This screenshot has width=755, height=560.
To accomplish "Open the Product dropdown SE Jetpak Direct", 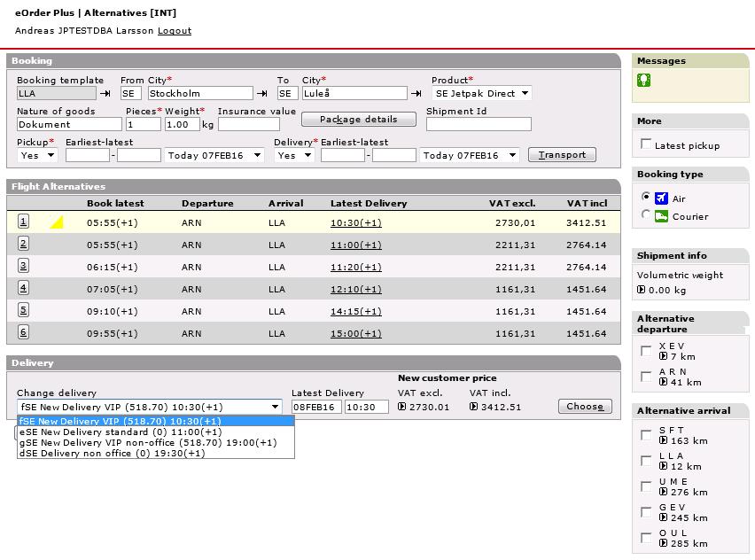I will click(x=481, y=93).
